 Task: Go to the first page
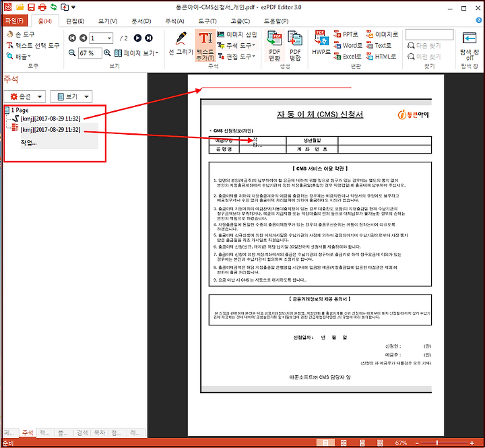coord(72,38)
